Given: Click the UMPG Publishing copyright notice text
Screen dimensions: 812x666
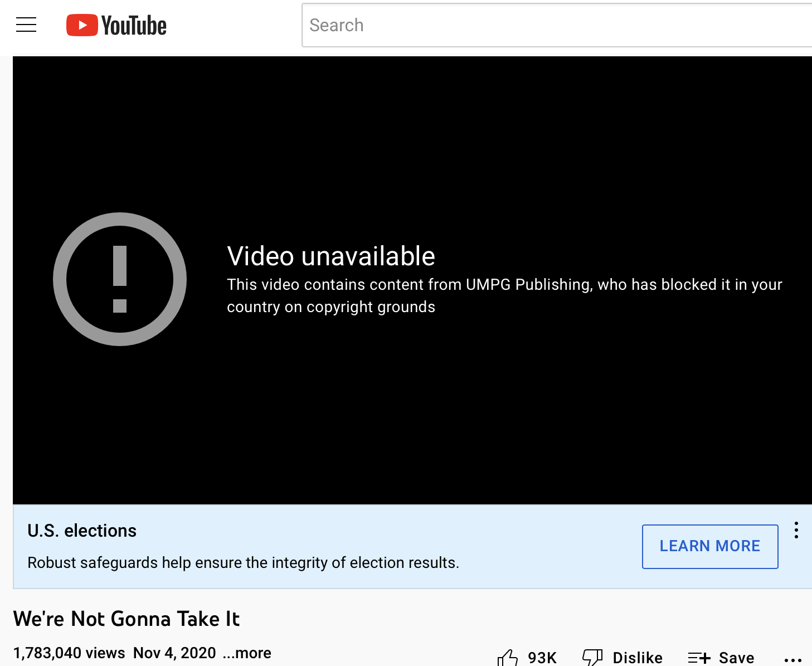Looking at the screenshot, I should coord(504,295).
